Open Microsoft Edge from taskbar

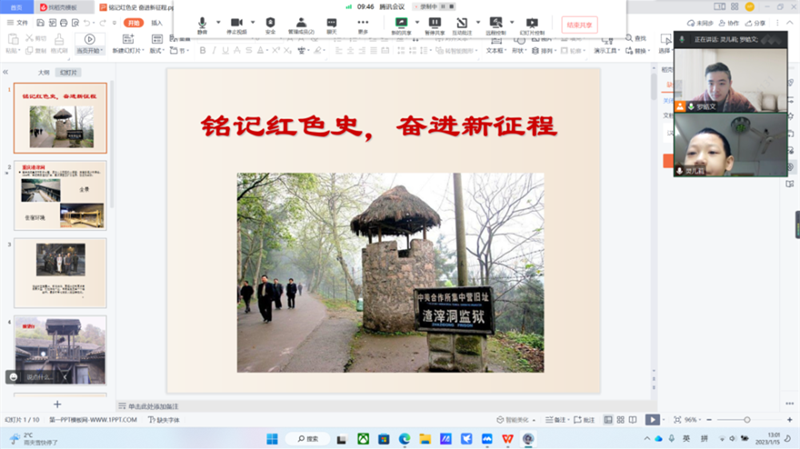tap(405, 439)
